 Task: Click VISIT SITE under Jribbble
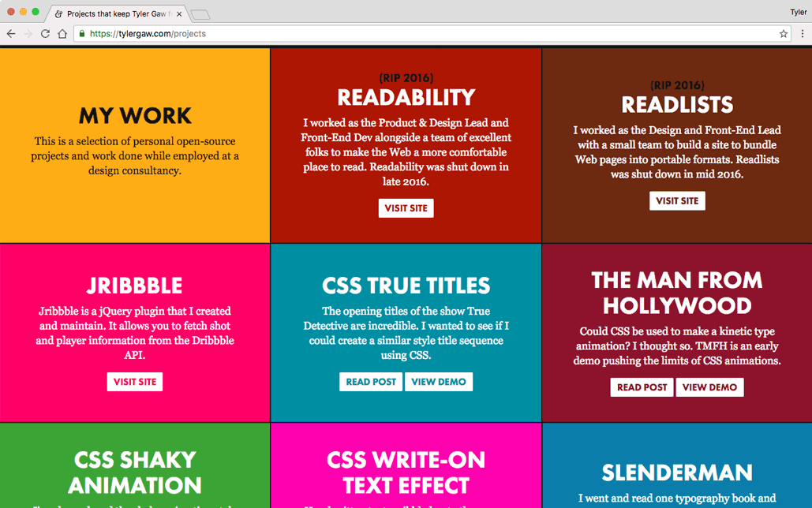pyautogui.click(x=134, y=381)
